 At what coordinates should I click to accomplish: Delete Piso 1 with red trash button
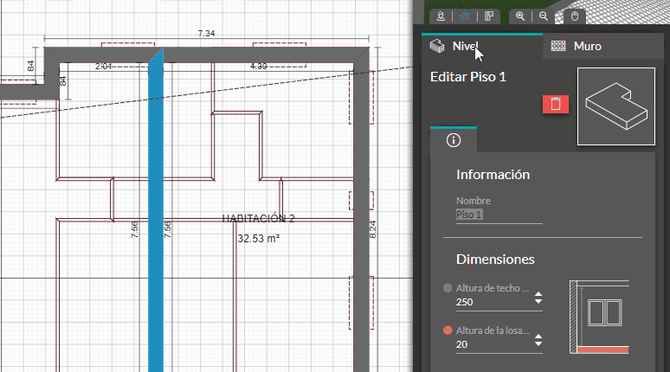pos(555,104)
